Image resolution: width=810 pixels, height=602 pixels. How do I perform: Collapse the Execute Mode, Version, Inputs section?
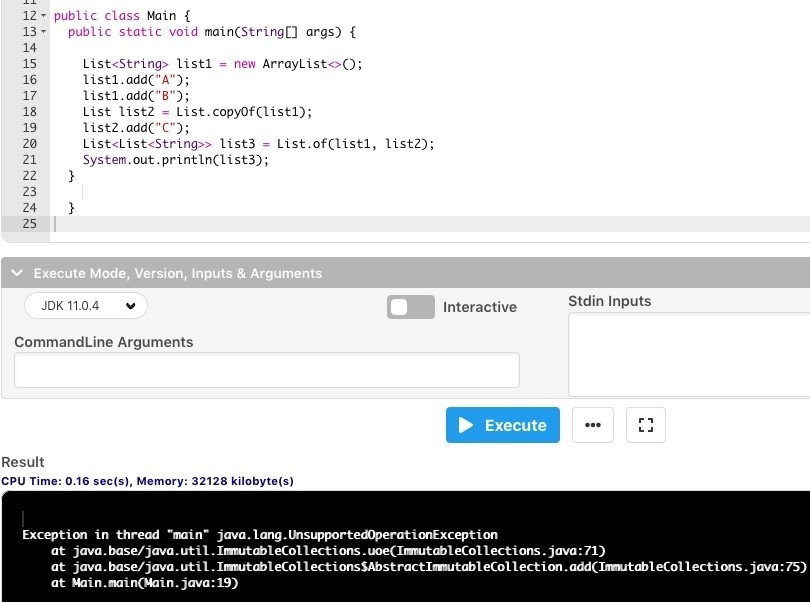pyautogui.click(x=17, y=273)
